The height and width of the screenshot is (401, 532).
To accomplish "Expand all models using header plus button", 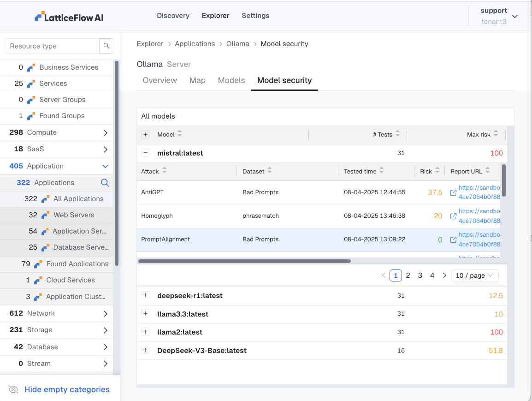I will (145, 134).
